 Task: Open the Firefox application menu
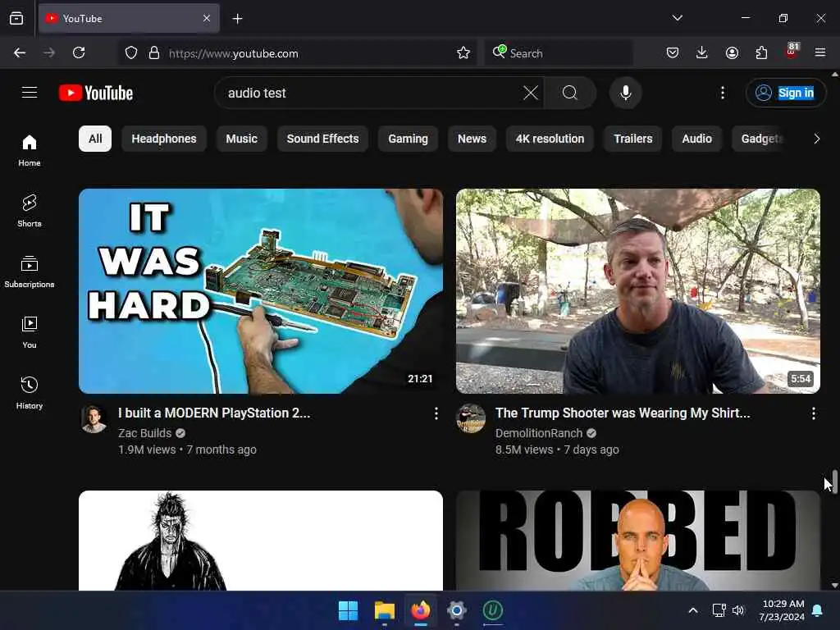click(820, 52)
